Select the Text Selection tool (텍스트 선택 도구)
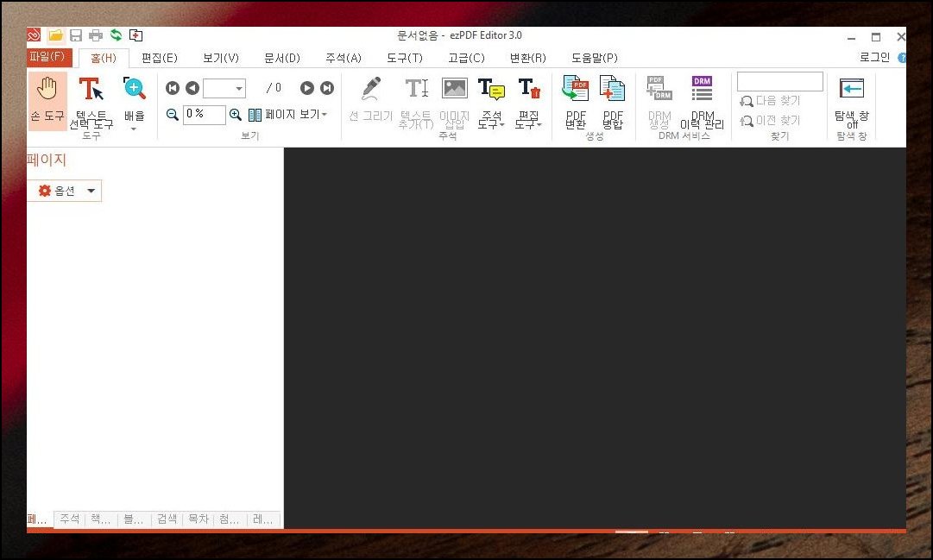This screenshot has width=933, height=560. [91, 101]
